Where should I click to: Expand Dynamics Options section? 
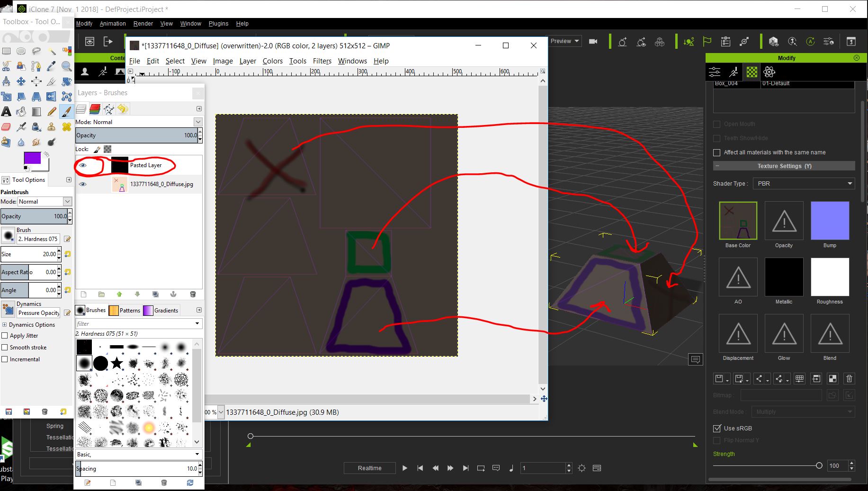pyautogui.click(x=4, y=325)
